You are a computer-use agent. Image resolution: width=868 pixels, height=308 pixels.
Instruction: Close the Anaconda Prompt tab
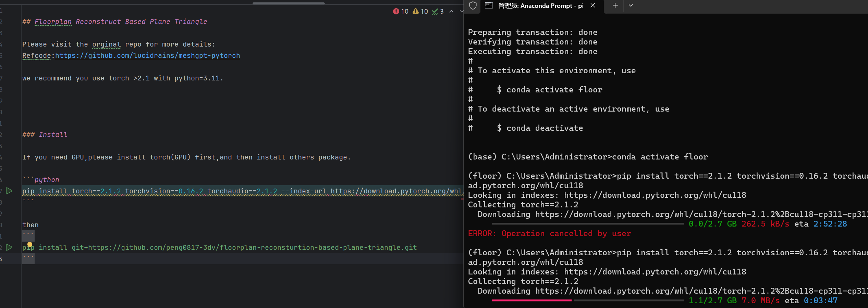click(x=593, y=5)
